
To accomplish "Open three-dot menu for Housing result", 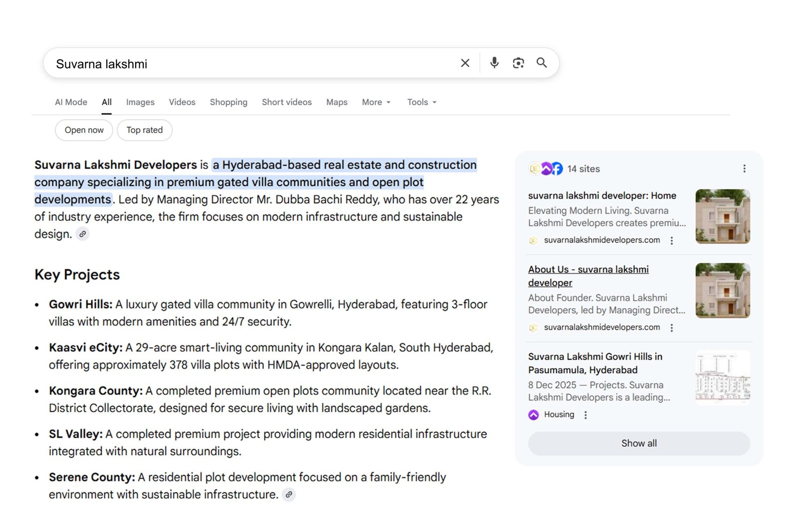I will (x=586, y=415).
